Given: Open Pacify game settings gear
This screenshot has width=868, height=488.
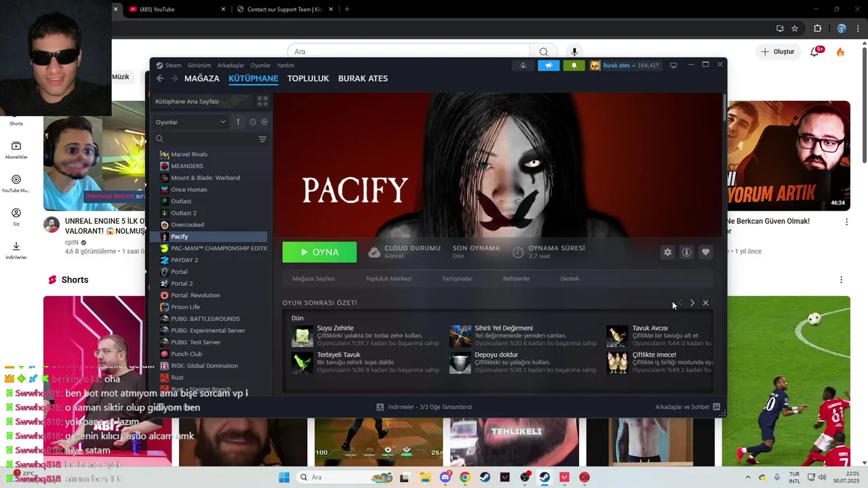Looking at the screenshot, I should (x=668, y=252).
